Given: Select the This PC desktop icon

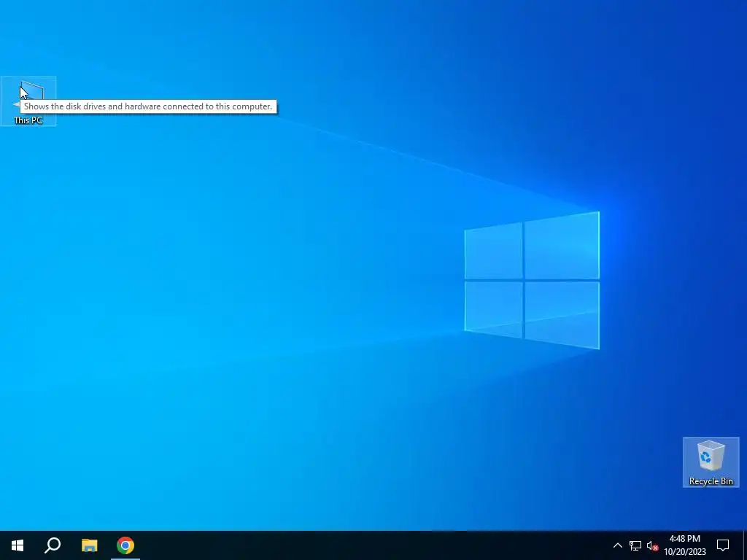Looking at the screenshot, I should (x=28, y=101).
